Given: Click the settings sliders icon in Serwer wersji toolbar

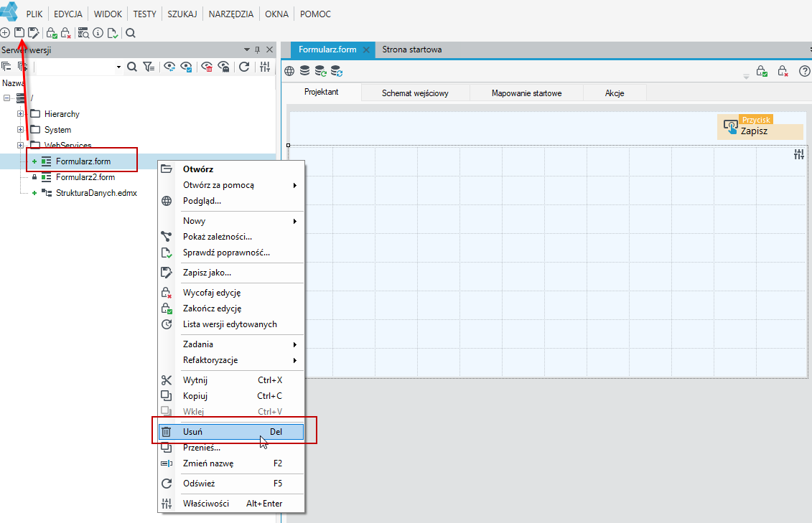Looking at the screenshot, I should (x=265, y=66).
